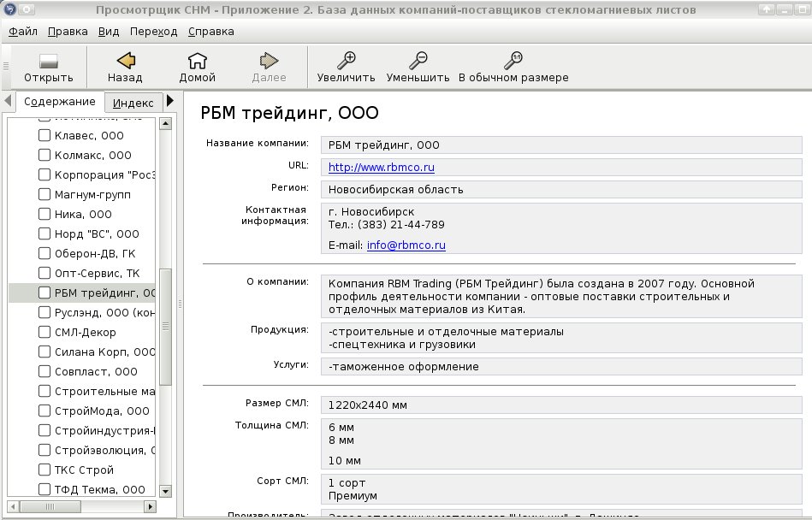Select Колмакс, ООО in contents tree
This screenshot has height=520, width=812.
click(x=93, y=155)
